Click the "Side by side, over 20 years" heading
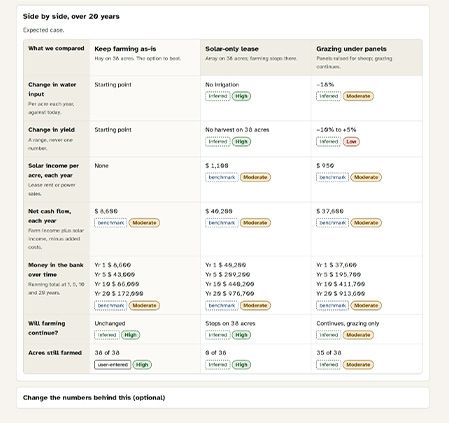Viewport: 449px width, 423px height. tap(71, 16)
